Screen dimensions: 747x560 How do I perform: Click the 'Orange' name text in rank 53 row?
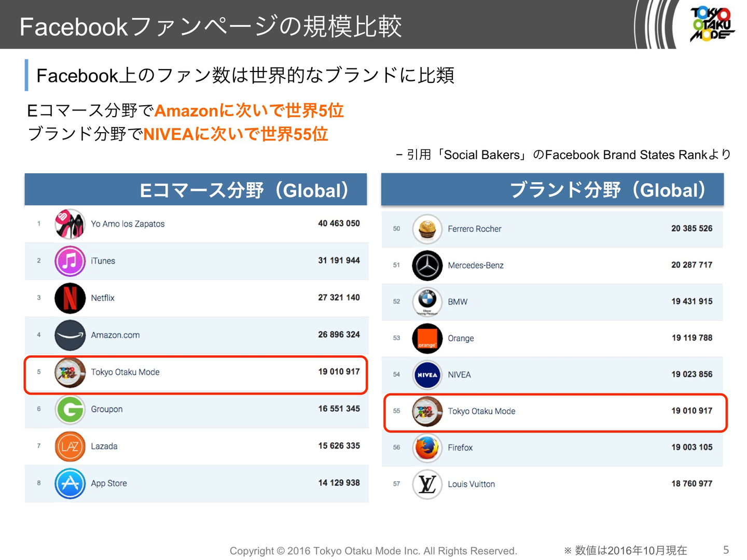tap(461, 339)
